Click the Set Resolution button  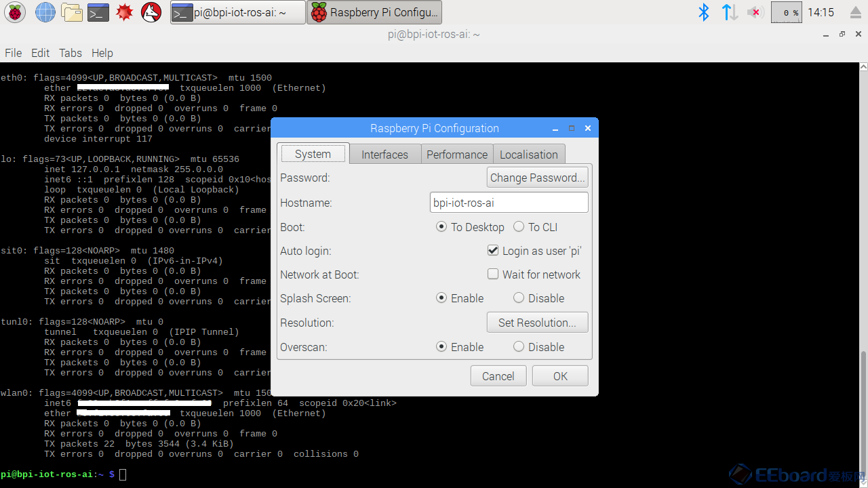[538, 323]
